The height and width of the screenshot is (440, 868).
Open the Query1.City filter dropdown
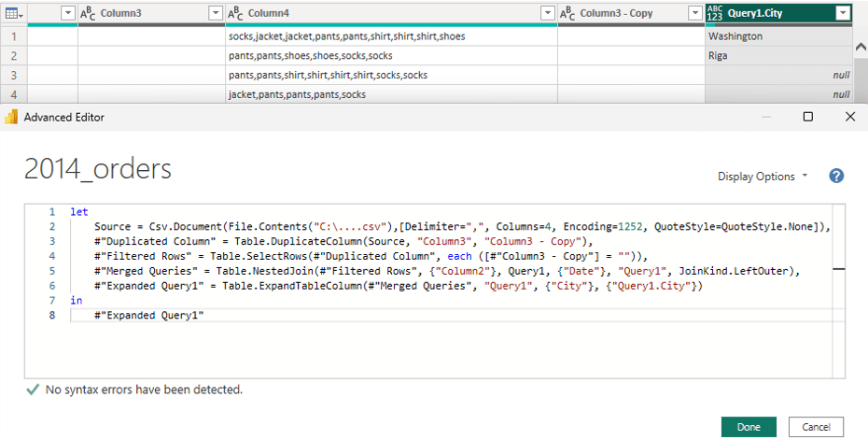click(x=843, y=13)
